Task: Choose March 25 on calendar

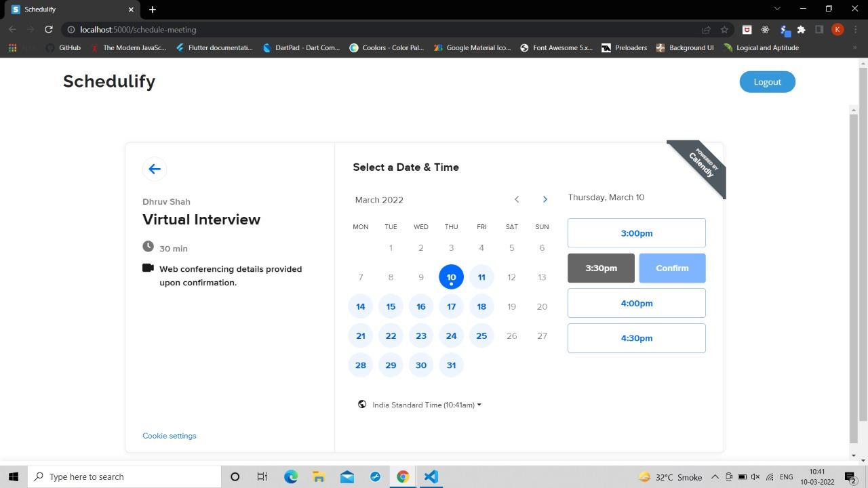Action: 481,335
